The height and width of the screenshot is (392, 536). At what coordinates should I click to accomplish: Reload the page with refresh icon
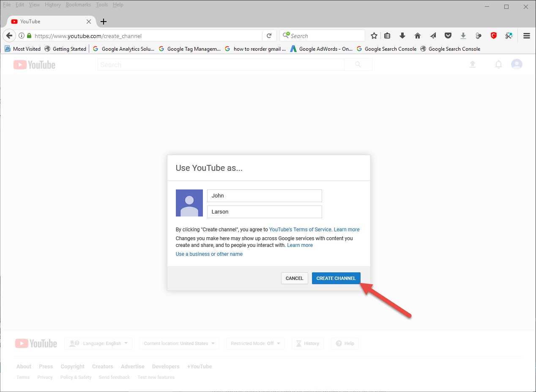point(269,36)
